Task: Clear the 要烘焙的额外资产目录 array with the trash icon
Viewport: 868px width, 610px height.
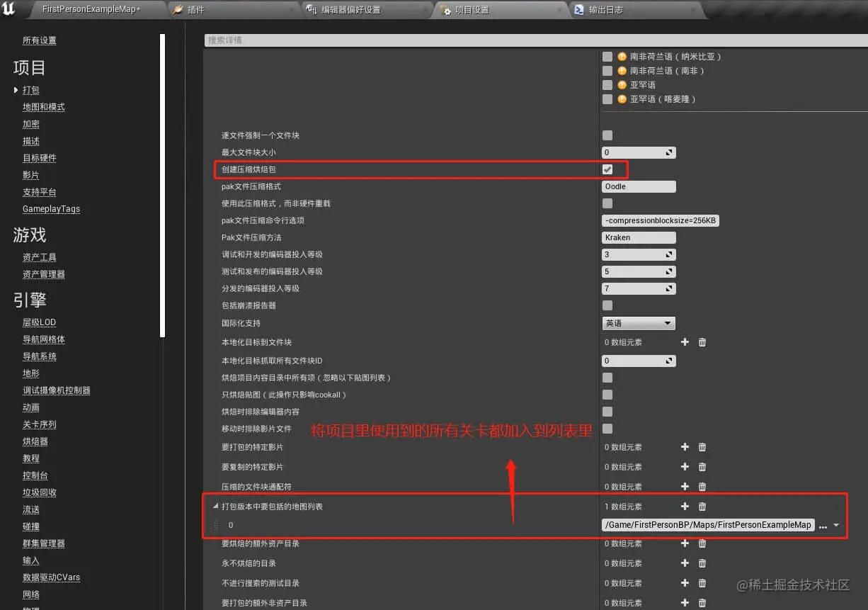Action: (702, 543)
